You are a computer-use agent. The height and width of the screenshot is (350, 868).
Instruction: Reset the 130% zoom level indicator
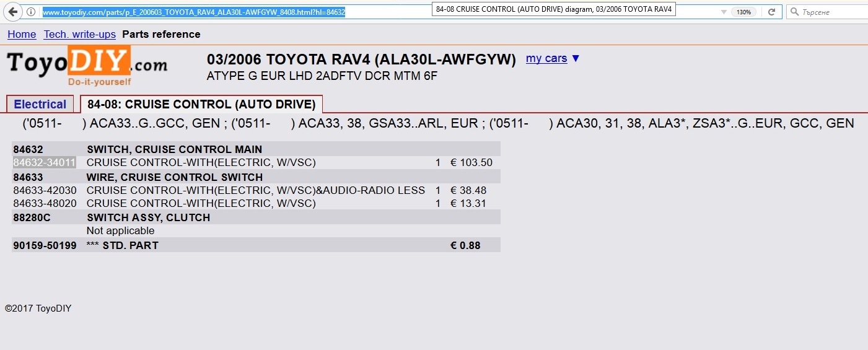coord(743,12)
